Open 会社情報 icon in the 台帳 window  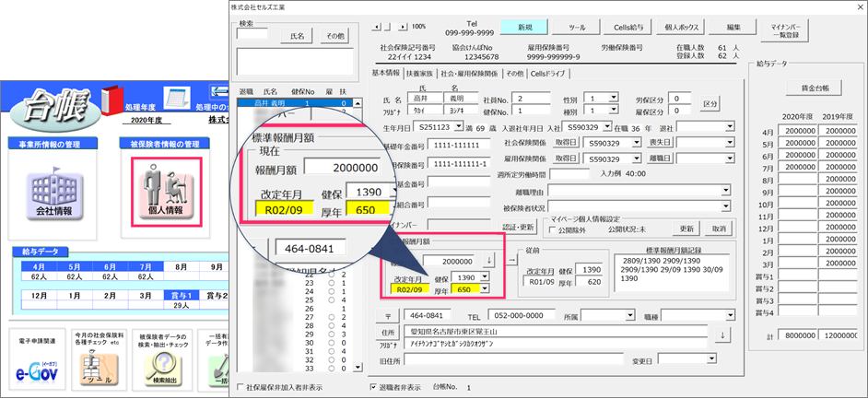[x=54, y=194]
